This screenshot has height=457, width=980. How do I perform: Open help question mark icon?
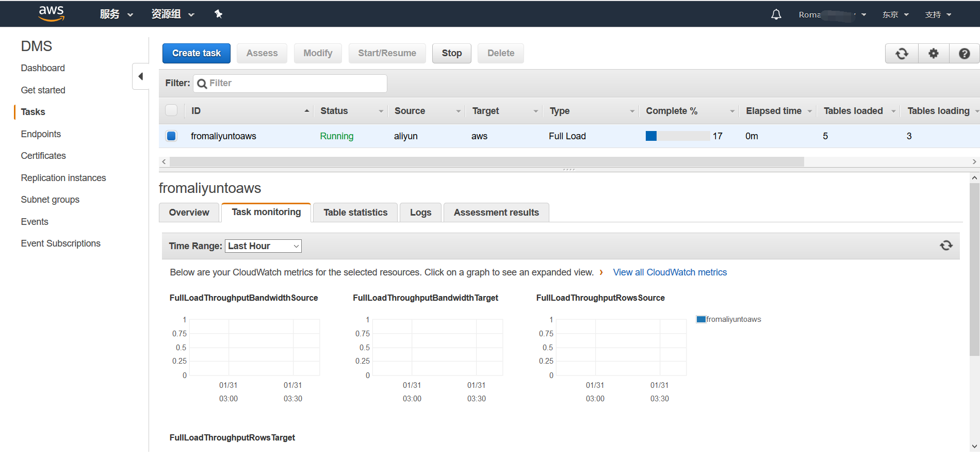click(x=964, y=54)
